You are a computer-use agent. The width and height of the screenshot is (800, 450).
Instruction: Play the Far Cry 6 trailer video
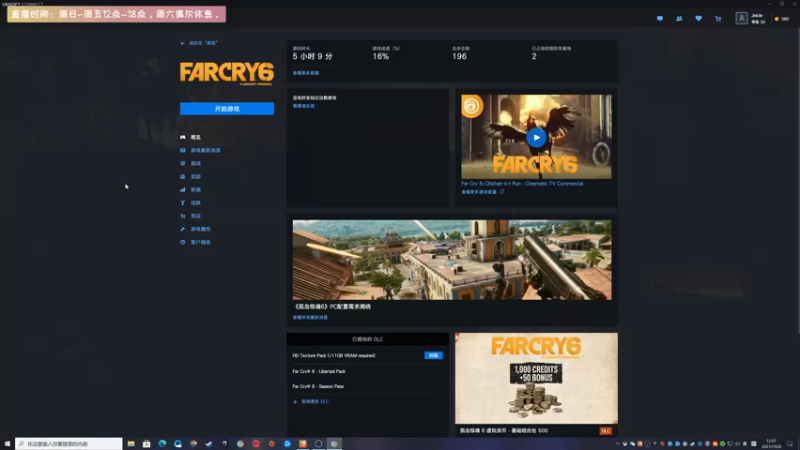536,137
